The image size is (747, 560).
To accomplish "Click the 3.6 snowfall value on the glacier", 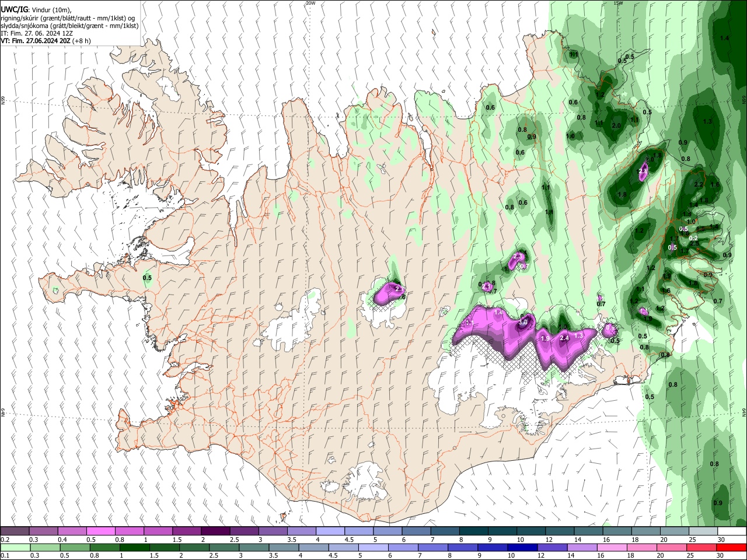I will click(x=523, y=321).
